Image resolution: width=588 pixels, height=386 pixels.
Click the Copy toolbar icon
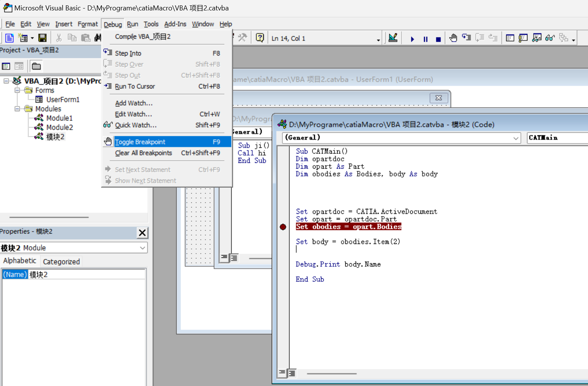point(72,38)
